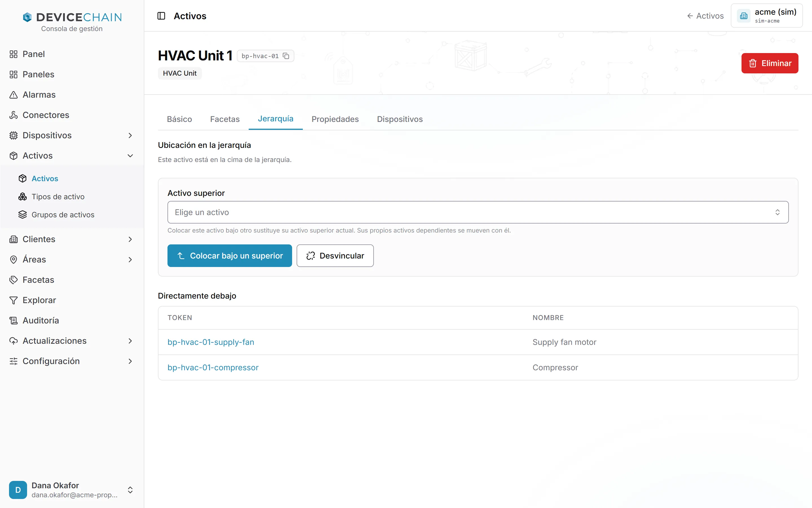Screen dimensions: 812x508
Task: Expand the Configuración menu chevron
Action: (x=131, y=361)
